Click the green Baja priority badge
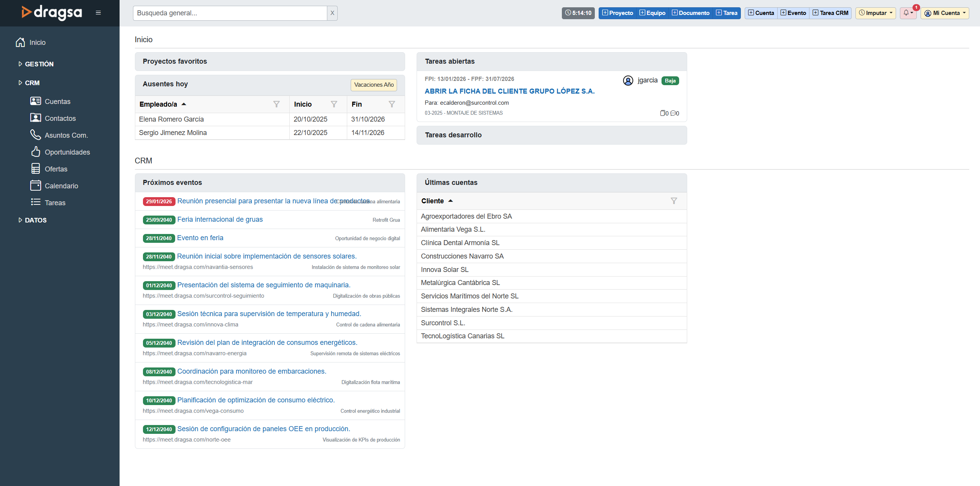980x486 pixels. click(x=670, y=81)
